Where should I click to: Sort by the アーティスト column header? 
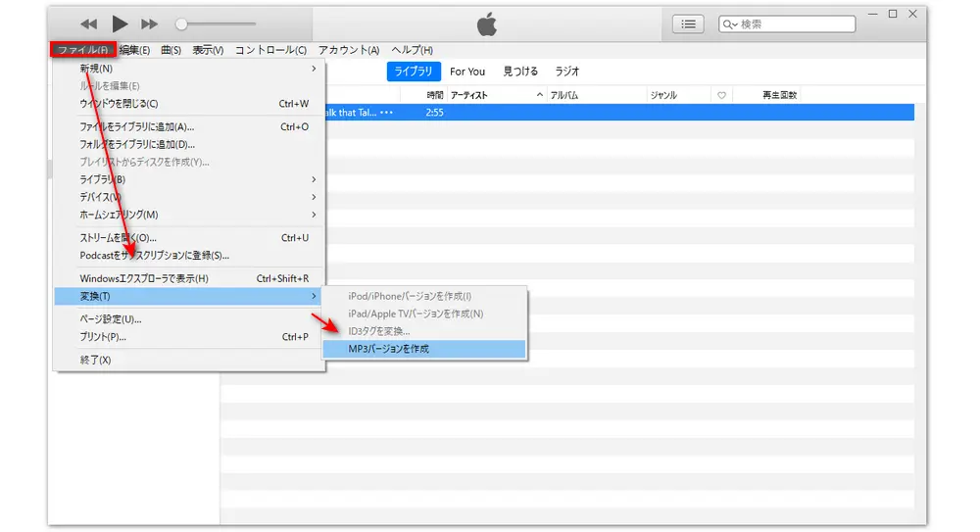(x=490, y=95)
